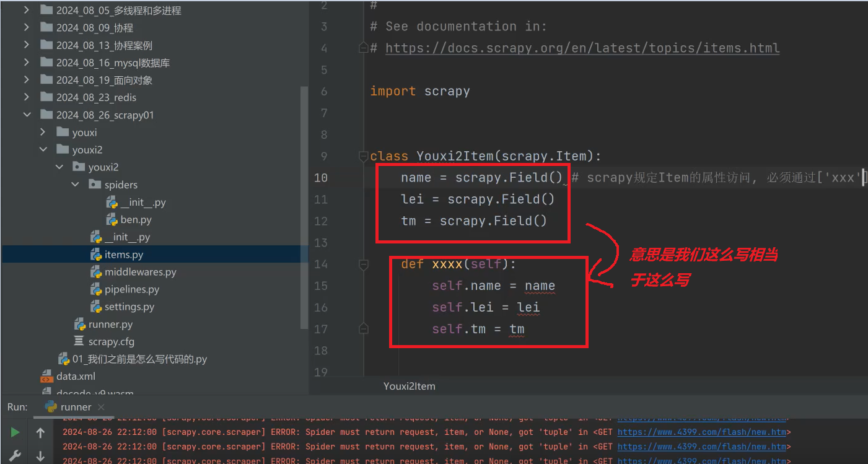Click line number 14 in gutter
Screen dimensions: 868x464
[x=321, y=264]
